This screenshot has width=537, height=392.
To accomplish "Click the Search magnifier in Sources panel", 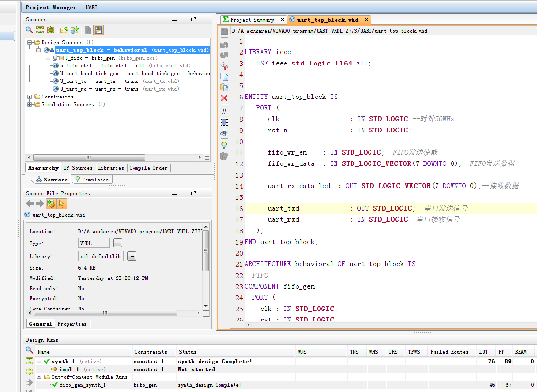I will coord(29,30).
